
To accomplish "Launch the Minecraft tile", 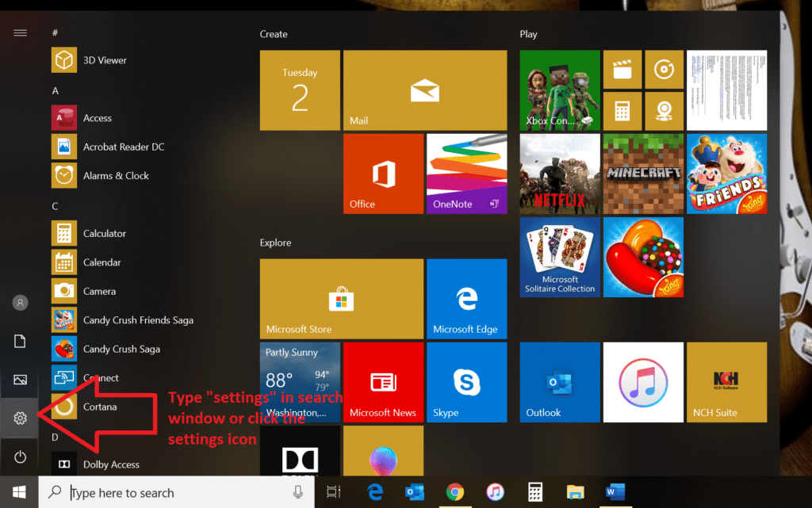I will click(x=643, y=174).
